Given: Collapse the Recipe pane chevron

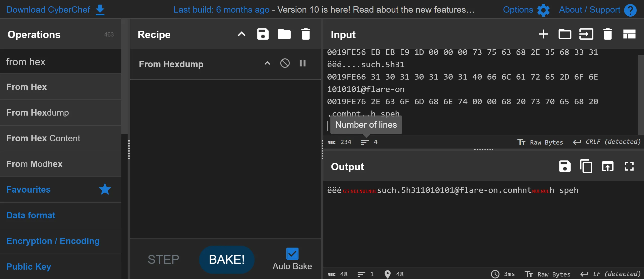Looking at the screenshot, I should click(x=241, y=34).
